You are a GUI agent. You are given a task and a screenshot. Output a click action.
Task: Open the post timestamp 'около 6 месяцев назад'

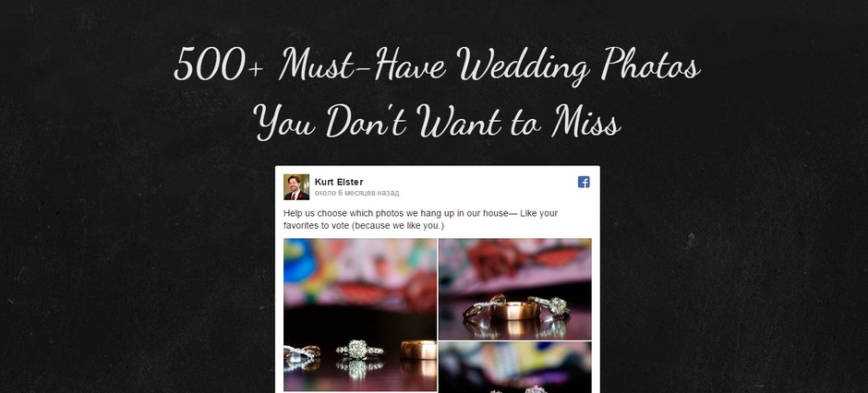[356, 193]
